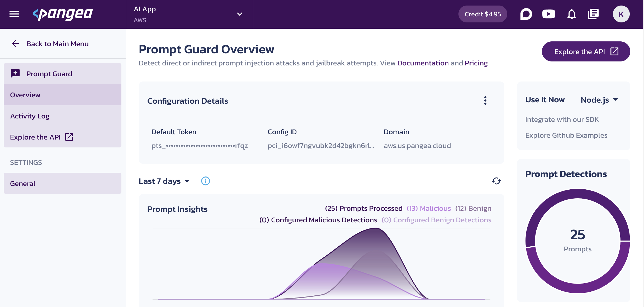Toggle (0) Configured Benign Detections legend

(436, 220)
